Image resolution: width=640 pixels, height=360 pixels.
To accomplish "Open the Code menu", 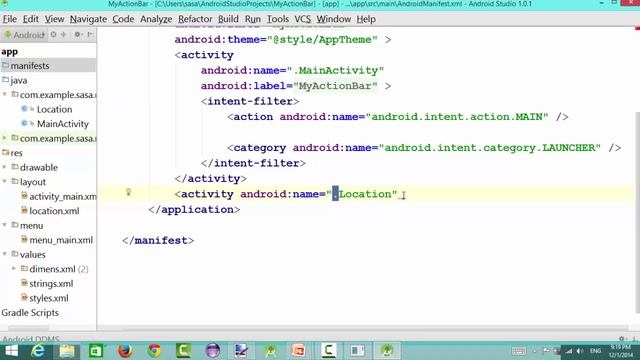I will pos(123,19).
